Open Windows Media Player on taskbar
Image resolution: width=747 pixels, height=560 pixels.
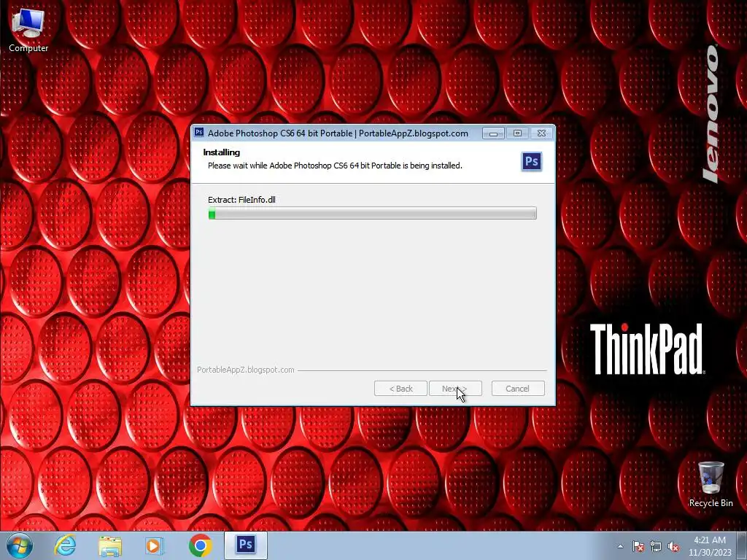coord(155,545)
